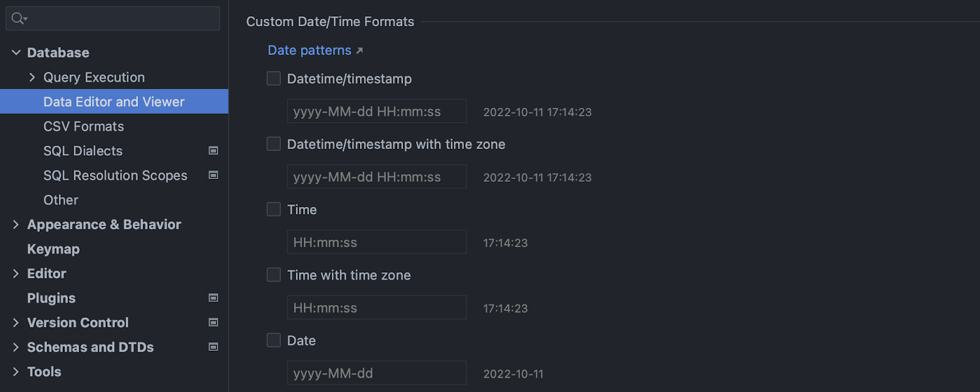This screenshot has height=392, width=980.
Task: Click the project-level icon beside SQL Dialects
Action: coord(213,151)
